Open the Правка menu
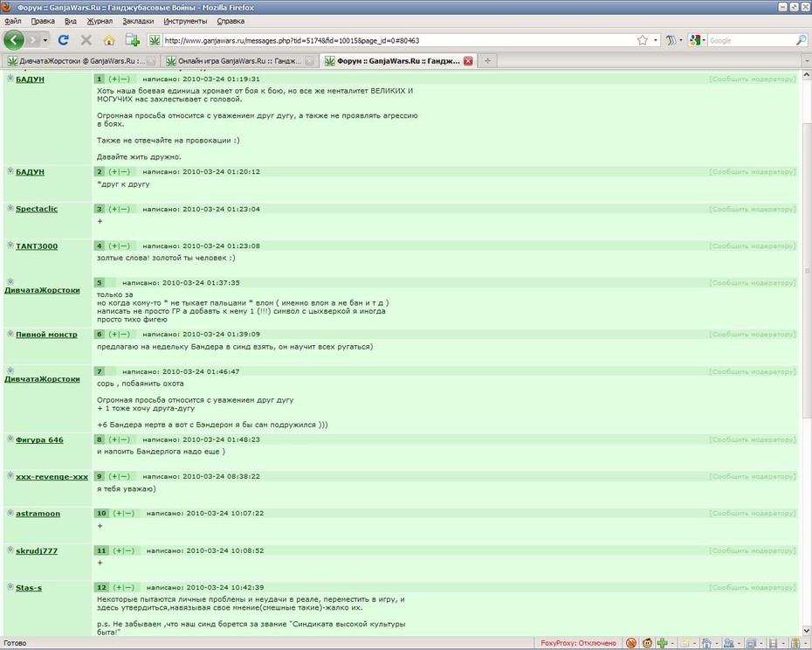The image size is (812, 650). [43, 21]
